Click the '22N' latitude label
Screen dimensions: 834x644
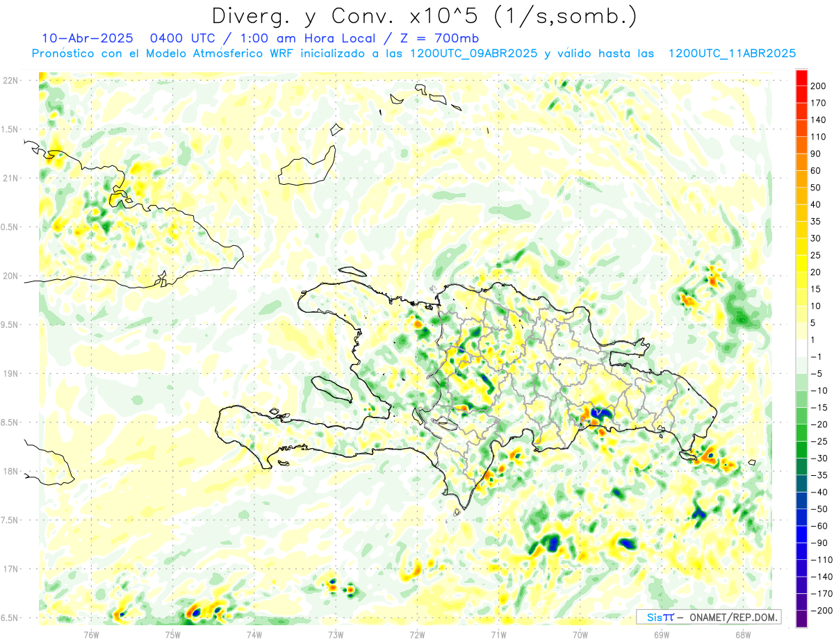(x=10, y=81)
